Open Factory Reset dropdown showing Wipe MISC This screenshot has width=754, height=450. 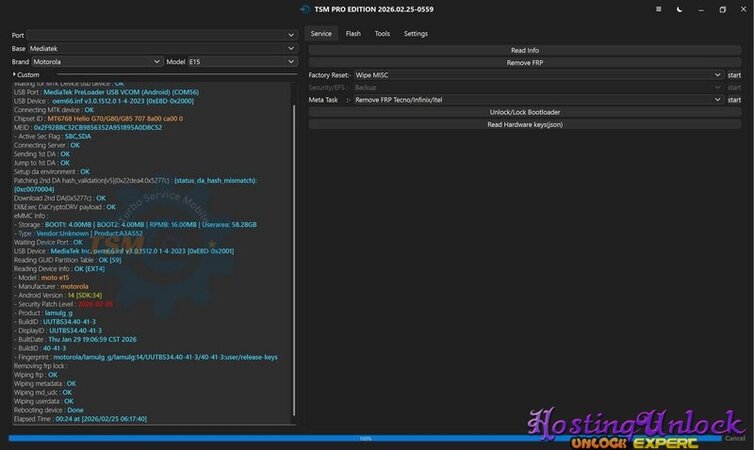click(537, 75)
